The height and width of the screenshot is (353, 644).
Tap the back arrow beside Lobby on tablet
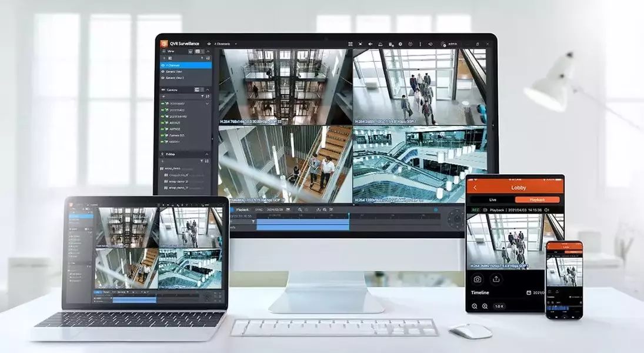click(x=475, y=188)
